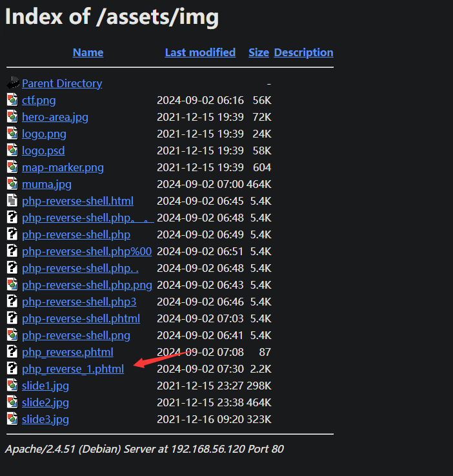Click the image icon beside ctf.png
This screenshot has height=476, width=453.
click(x=13, y=100)
